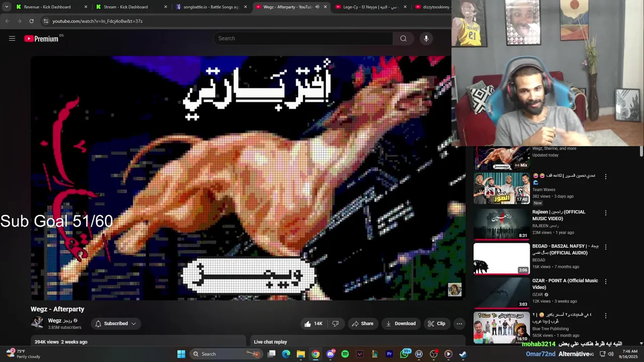The image size is (644, 362).
Task: Open Blue Tree Publishing video thumbnail
Action: (x=502, y=328)
